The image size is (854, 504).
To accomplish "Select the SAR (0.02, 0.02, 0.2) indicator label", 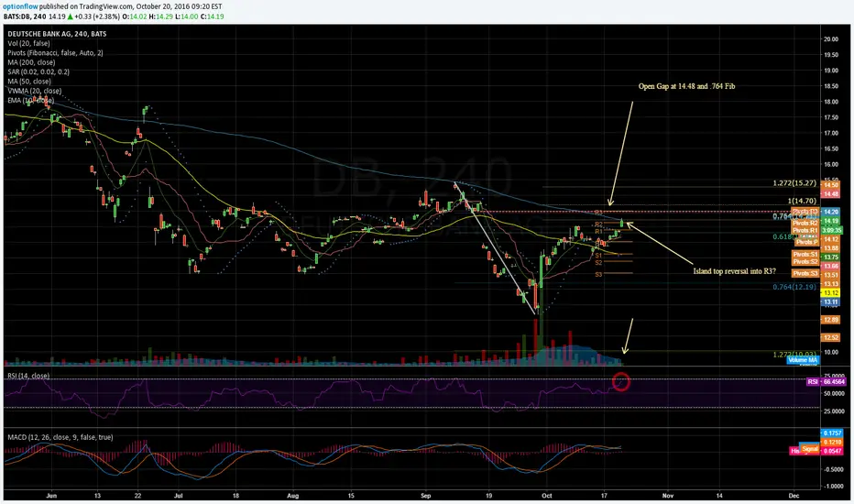I will pyautogui.click(x=38, y=71).
